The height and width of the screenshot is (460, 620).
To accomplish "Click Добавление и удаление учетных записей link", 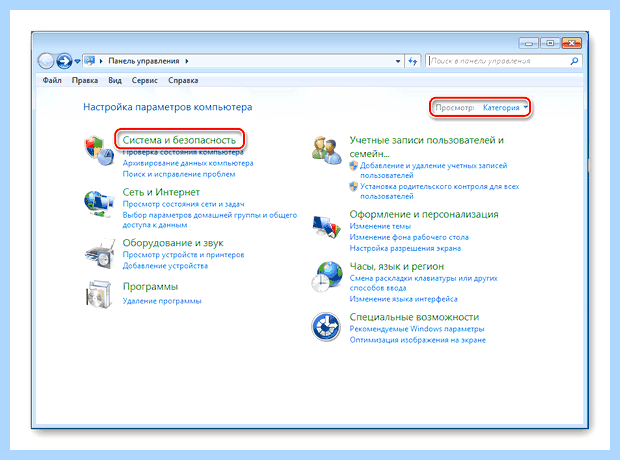I will pos(433,170).
